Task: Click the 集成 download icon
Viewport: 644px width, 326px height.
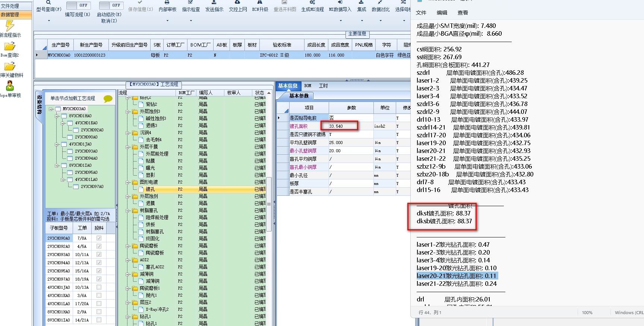Action: (361, 2)
